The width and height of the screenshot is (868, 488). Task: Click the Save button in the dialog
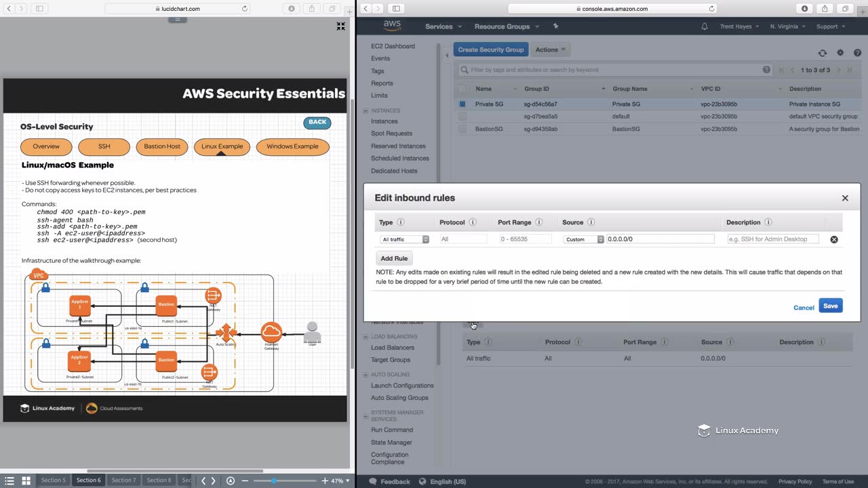pyautogui.click(x=831, y=306)
